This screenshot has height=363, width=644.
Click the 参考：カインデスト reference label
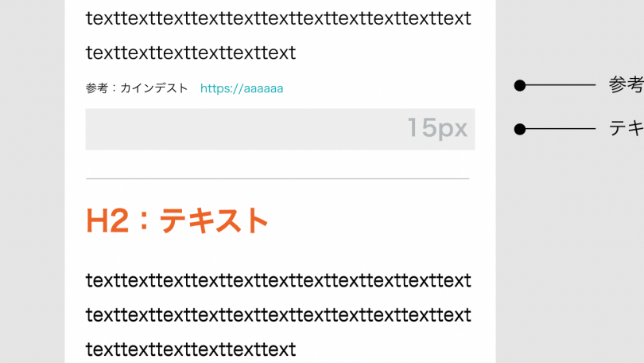[137, 88]
